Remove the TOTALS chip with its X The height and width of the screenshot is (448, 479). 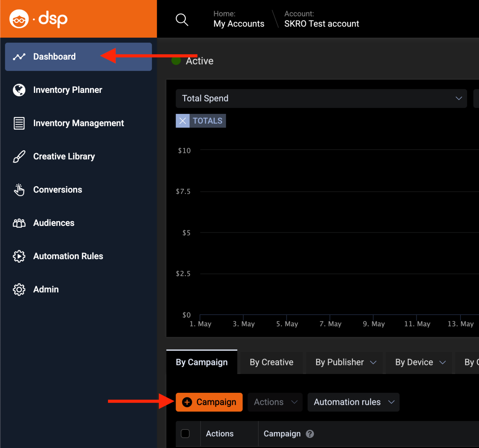coord(183,121)
